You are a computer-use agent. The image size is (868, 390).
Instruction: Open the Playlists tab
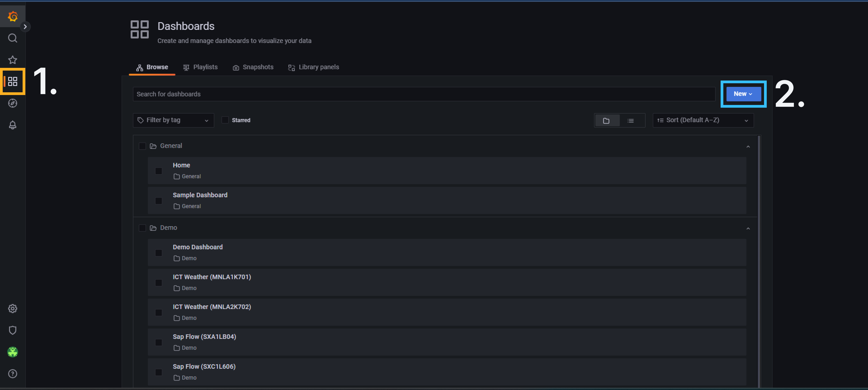(x=200, y=67)
